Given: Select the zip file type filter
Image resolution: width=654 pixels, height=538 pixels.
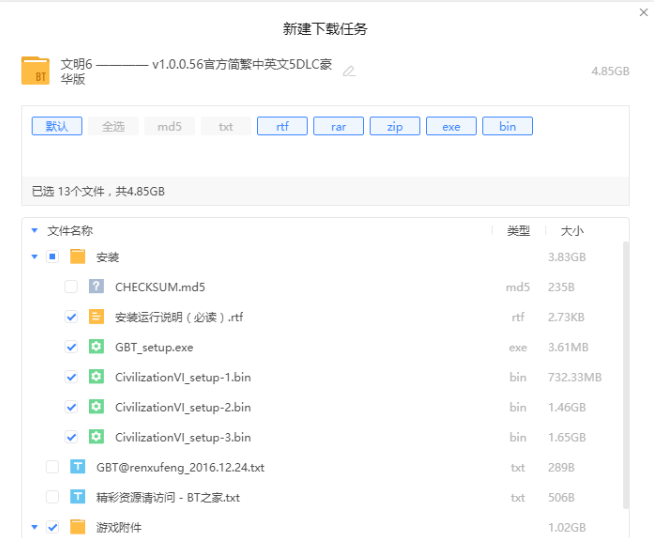Looking at the screenshot, I should pyautogui.click(x=395, y=127).
